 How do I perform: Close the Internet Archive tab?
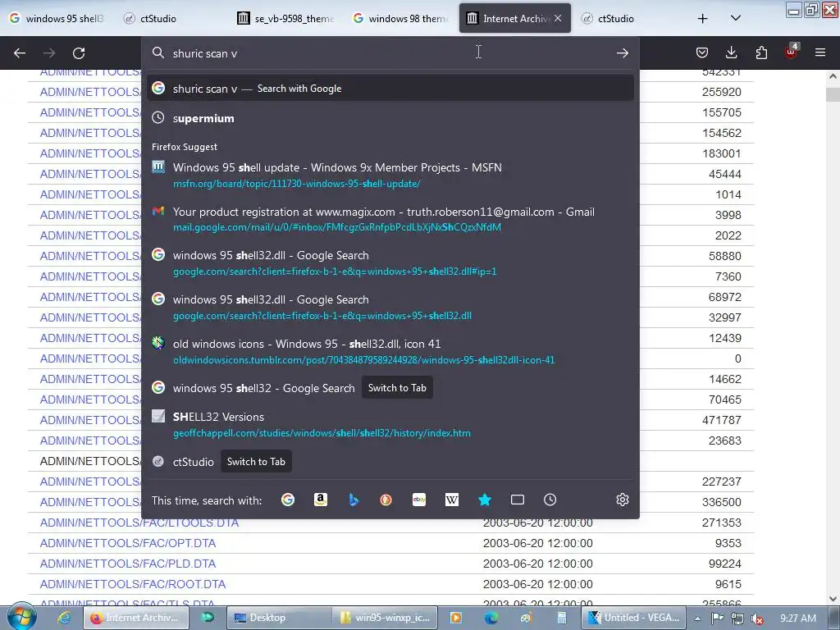click(558, 18)
